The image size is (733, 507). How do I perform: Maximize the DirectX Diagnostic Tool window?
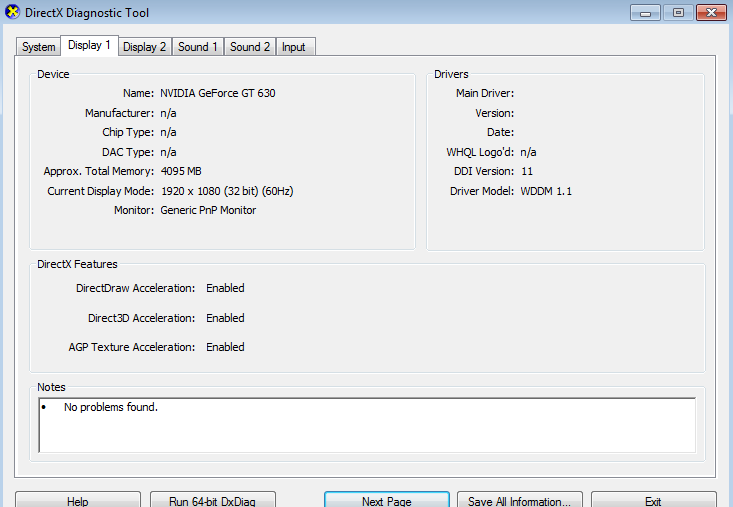(678, 13)
